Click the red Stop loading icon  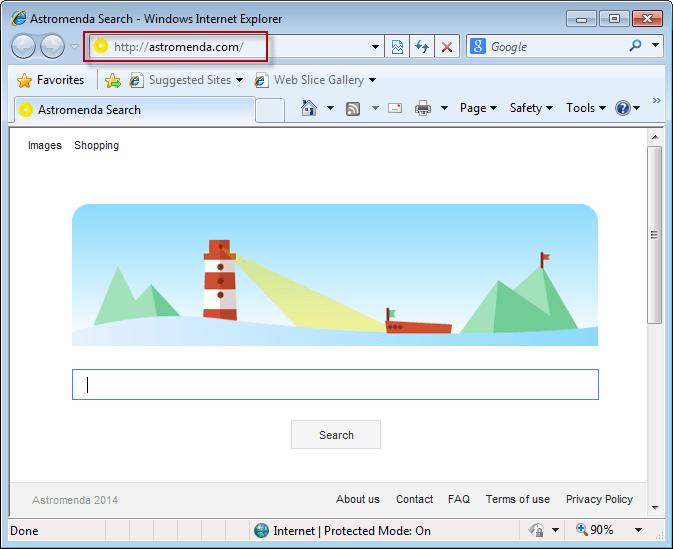[x=447, y=46]
